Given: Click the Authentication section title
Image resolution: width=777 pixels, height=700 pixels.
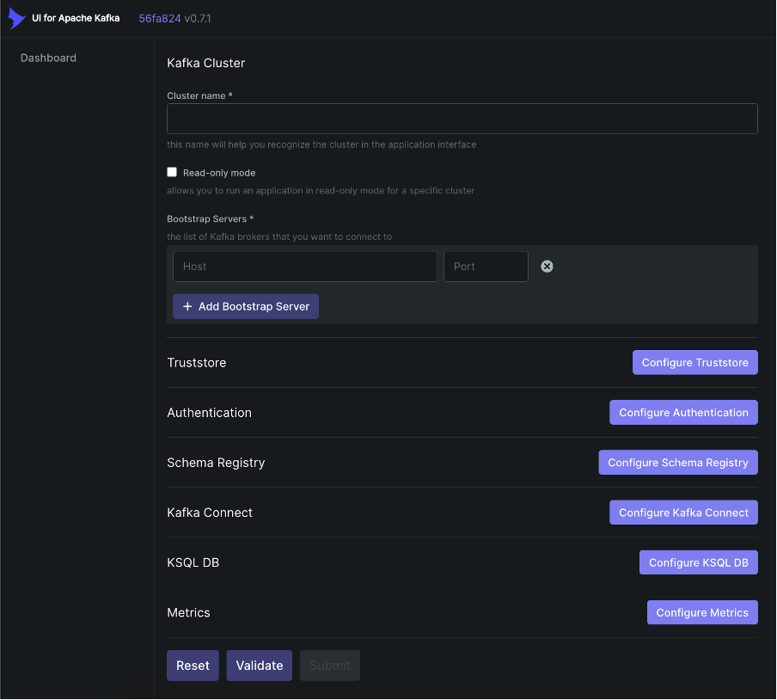Looking at the screenshot, I should click(x=209, y=413).
